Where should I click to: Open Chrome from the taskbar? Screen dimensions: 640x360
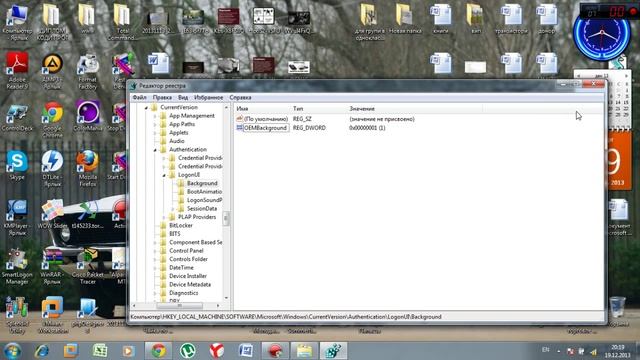pyautogui.click(x=158, y=351)
